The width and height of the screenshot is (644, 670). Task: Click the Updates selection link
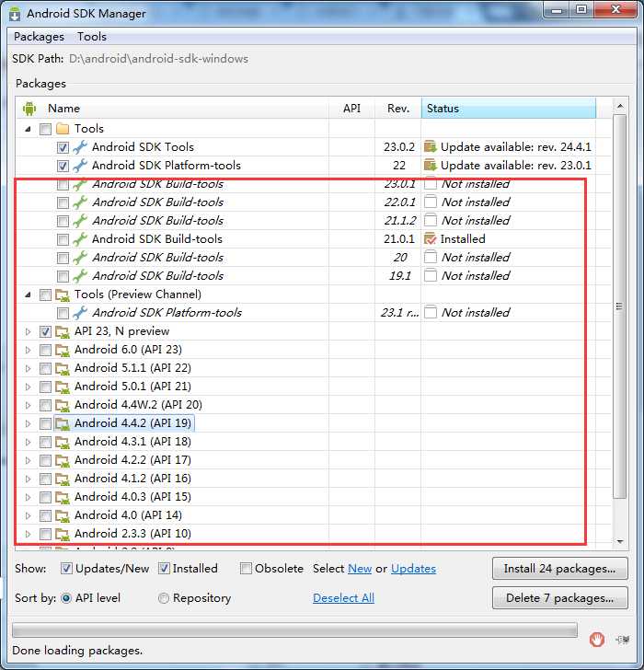coord(413,569)
